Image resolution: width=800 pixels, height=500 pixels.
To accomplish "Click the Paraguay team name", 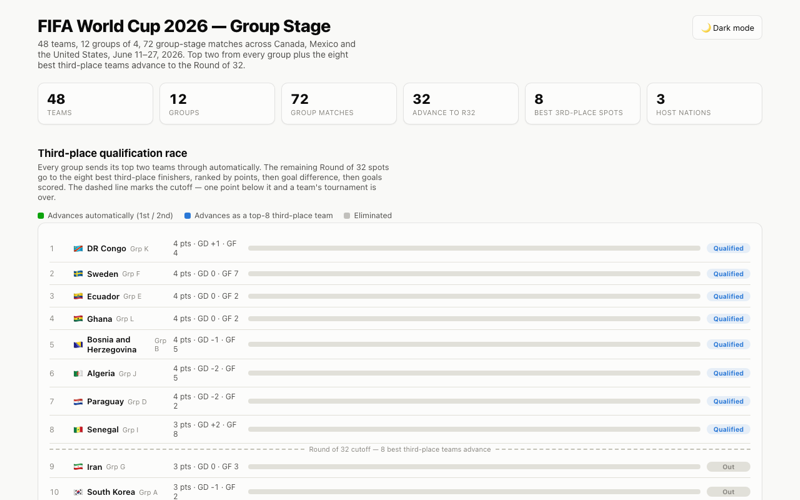I will [x=105, y=402].
